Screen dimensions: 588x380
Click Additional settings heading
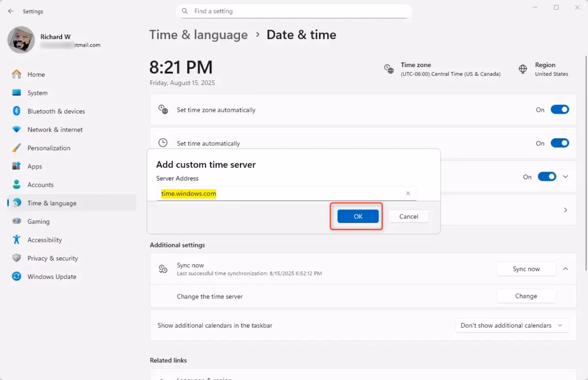click(x=177, y=245)
